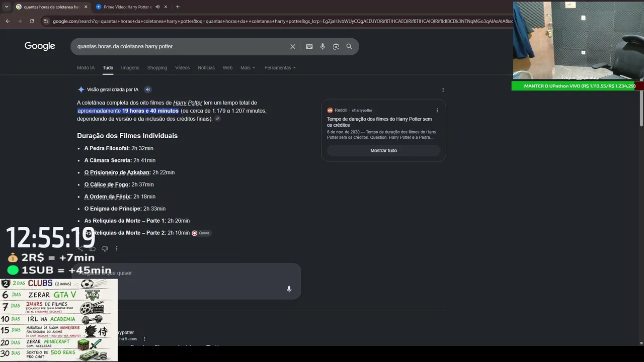Click the highlighted '19 horas e 40 minutos' text
Screen dimensions: 644x362
pyautogui.click(x=150, y=111)
